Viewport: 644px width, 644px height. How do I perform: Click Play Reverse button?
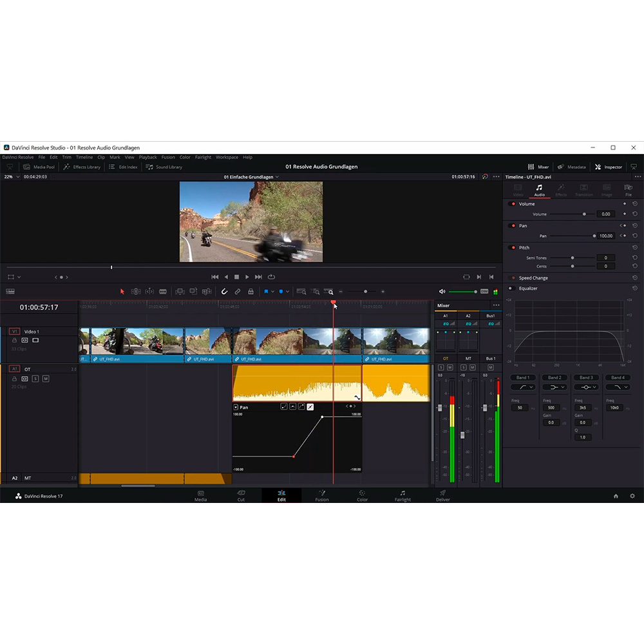tap(226, 277)
